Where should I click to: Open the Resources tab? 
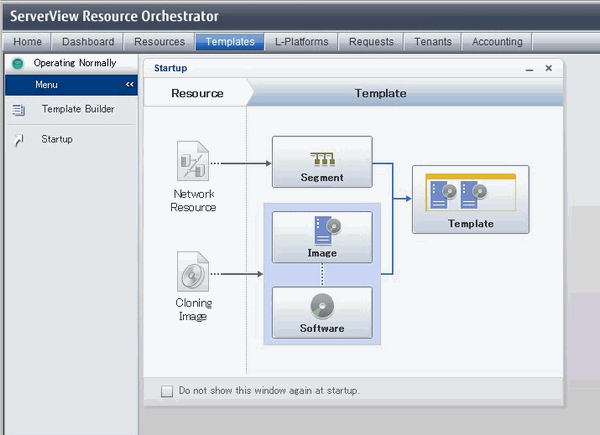159,42
